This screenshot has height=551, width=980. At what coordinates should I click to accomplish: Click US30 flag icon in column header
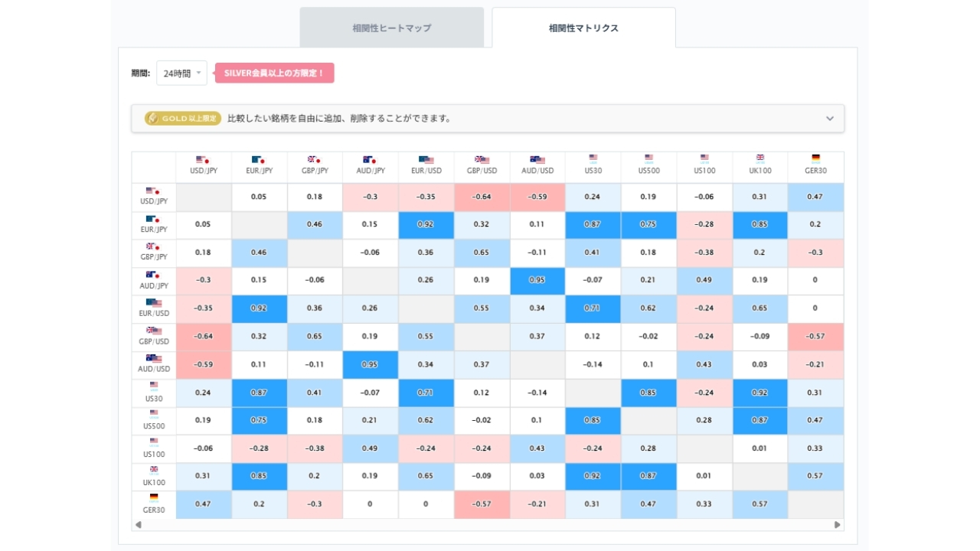click(593, 159)
